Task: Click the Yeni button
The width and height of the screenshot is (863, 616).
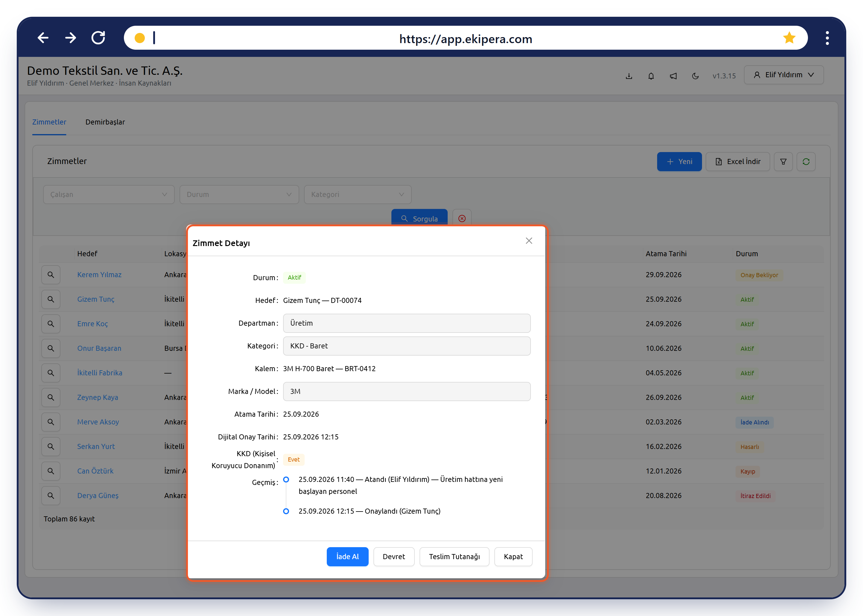Action: 679,162
